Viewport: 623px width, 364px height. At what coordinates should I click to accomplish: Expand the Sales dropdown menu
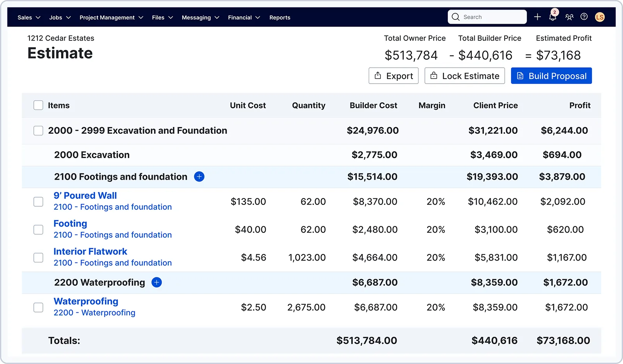click(29, 17)
